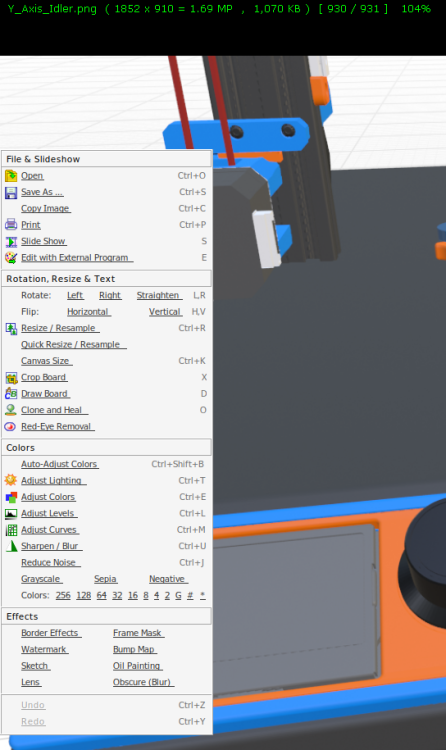The height and width of the screenshot is (750, 446).
Task: Select the Canvas Size menu entry
Action: pyautogui.click(x=46, y=361)
